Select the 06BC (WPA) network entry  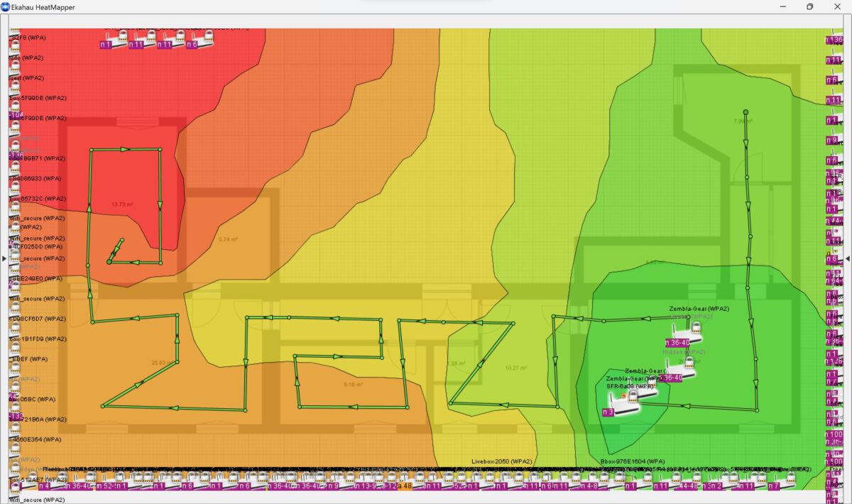(32, 399)
